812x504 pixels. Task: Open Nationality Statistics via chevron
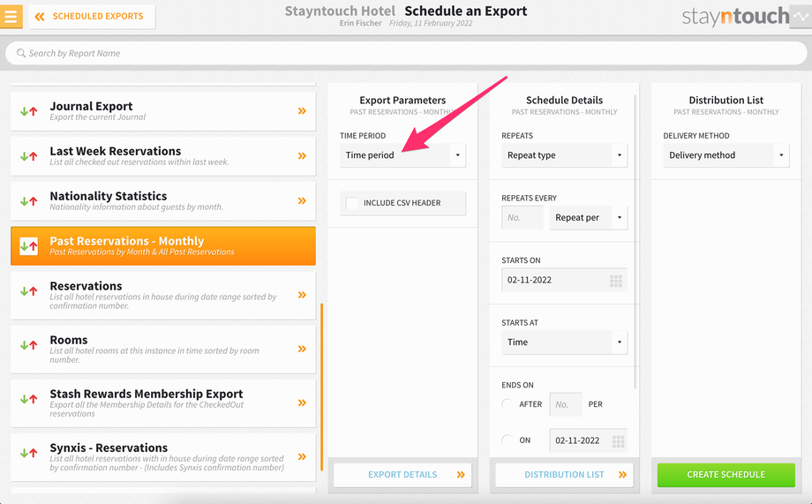pyautogui.click(x=302, y=201)
